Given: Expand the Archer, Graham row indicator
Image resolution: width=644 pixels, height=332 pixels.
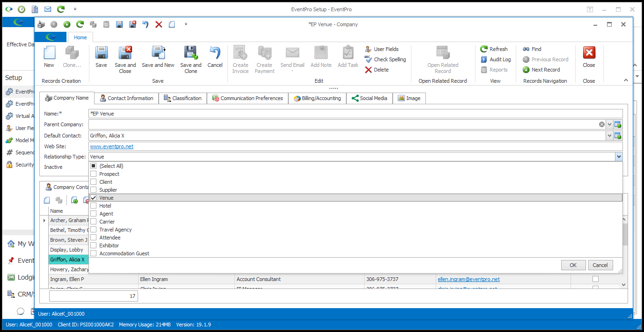Looking at the screenshot, I should pos(44,220).
